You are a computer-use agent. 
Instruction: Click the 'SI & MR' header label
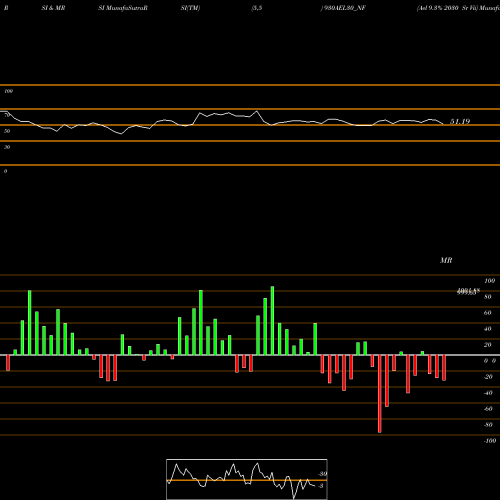[x=53, y=8]
